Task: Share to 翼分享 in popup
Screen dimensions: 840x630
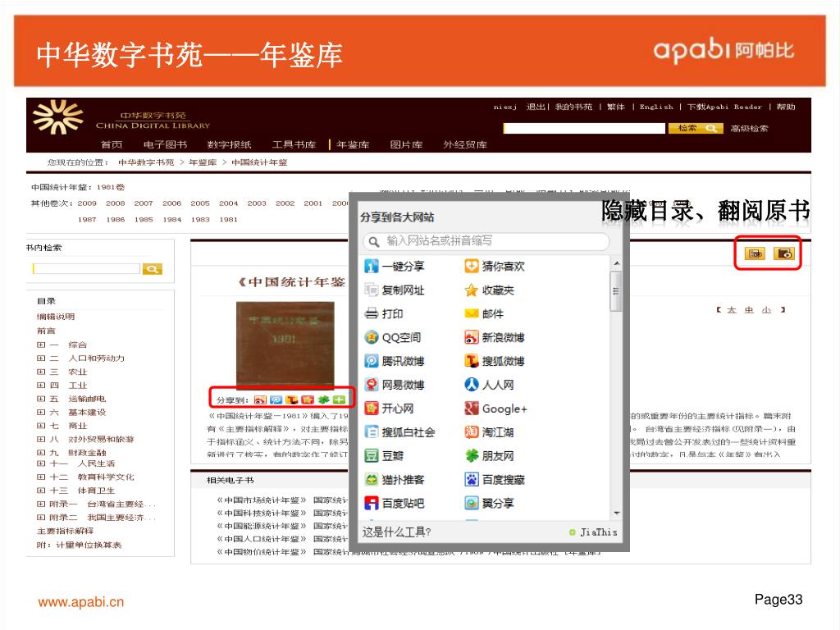Action: [490, 503]
